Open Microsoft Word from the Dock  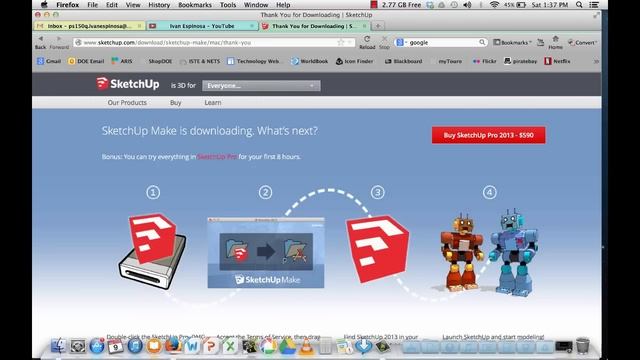[x=192, y=346]
